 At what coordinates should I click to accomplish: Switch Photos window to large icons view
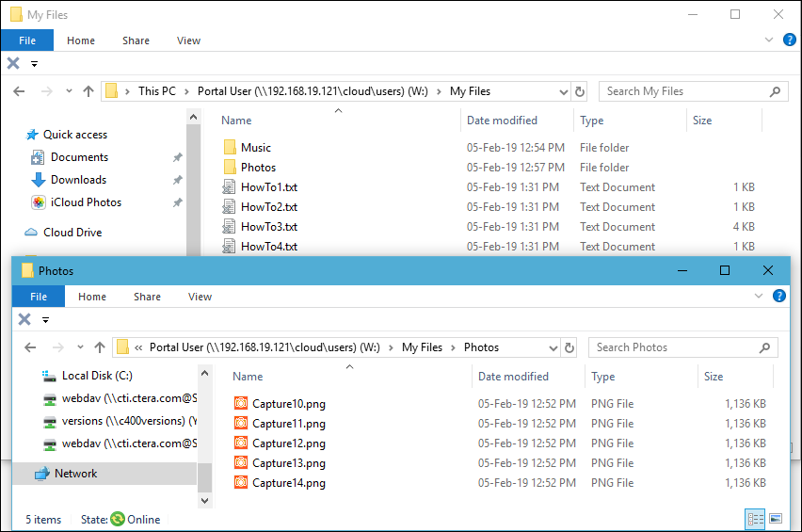[776, 519]
